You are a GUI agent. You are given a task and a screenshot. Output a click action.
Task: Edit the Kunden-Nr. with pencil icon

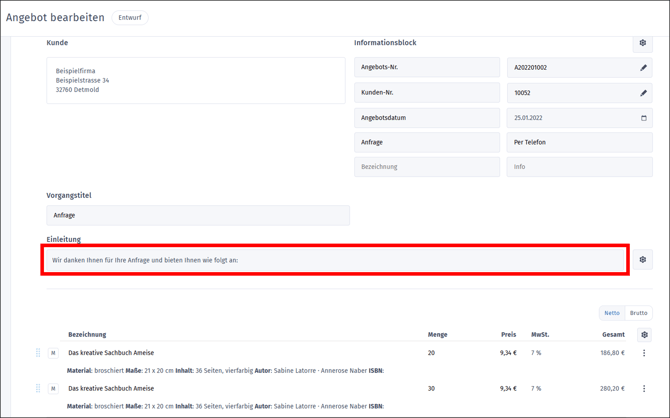(643, 93)
